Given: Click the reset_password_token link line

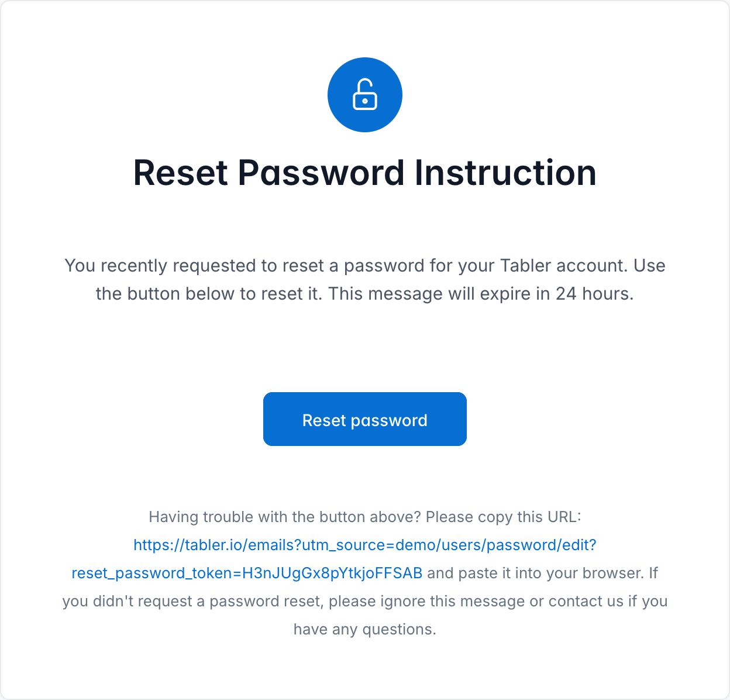Looking at the screenshot, I should [x=246, y=574].
